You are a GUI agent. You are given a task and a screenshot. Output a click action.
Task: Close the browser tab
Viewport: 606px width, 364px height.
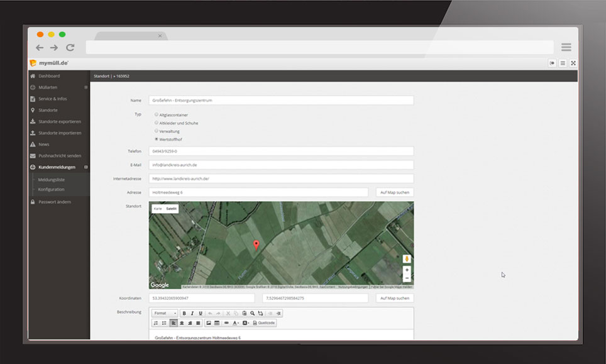(x=160, y=36)
